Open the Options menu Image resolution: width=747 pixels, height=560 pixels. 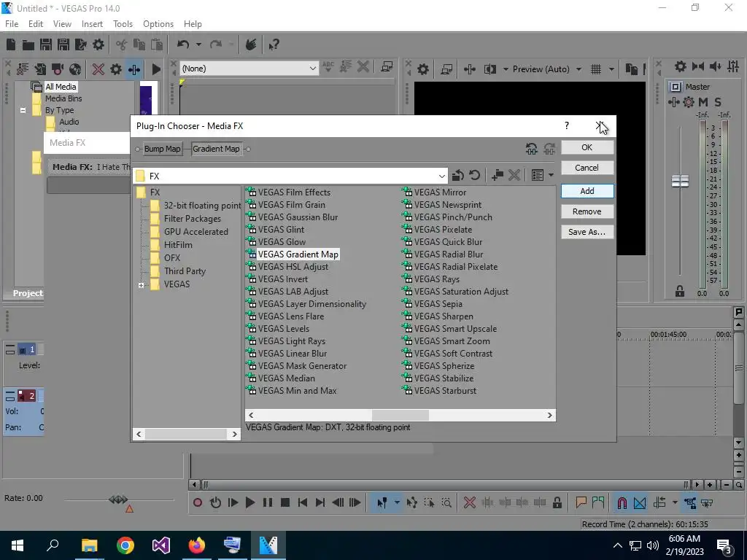(x=158, y=24)
